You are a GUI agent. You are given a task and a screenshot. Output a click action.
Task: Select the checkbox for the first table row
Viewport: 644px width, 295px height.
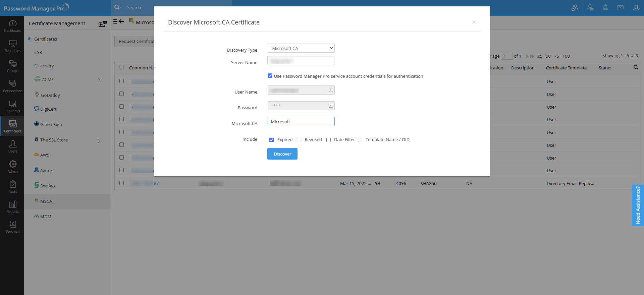[x=121, y=81]
